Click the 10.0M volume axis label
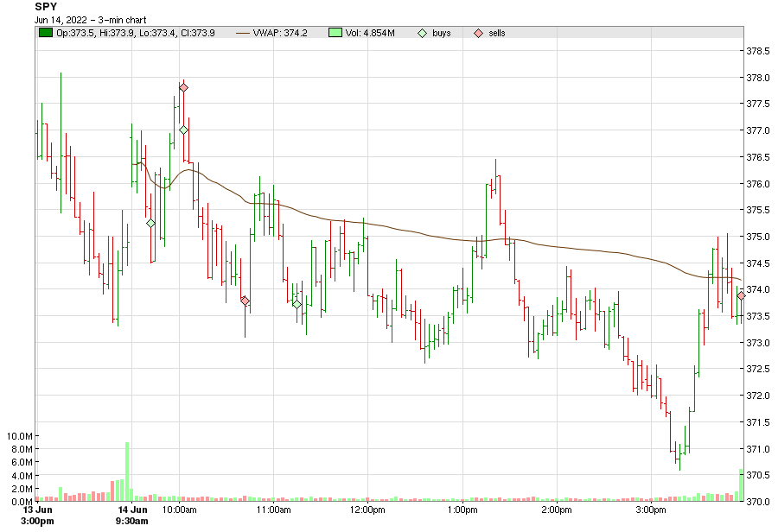This screenshot has width=778, height=532. pyautogui.click(x=19, y=436)
